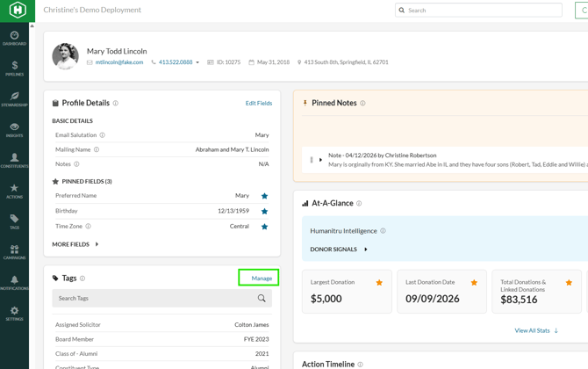Viewport: 588px width, 369px height.
Task: Unpin the Birthday field star
Action: (264, 212)
